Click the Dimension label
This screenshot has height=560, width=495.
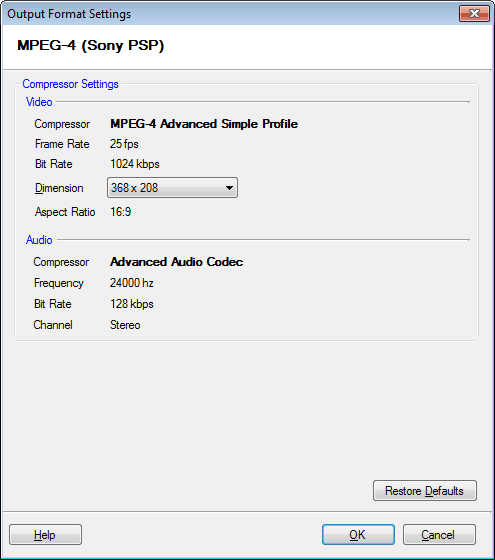tap(59, 188)
